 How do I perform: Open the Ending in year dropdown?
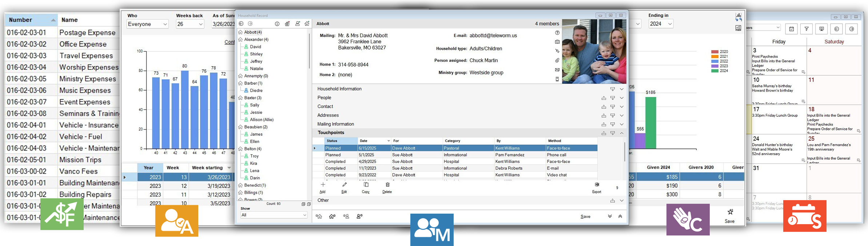pyautogui.click(x=661, y=24)
